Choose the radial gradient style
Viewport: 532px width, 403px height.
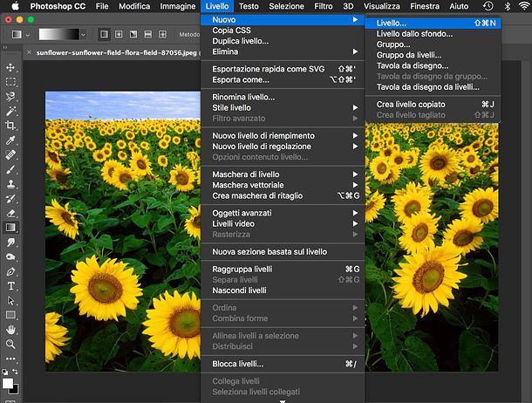tap(119, 34)
